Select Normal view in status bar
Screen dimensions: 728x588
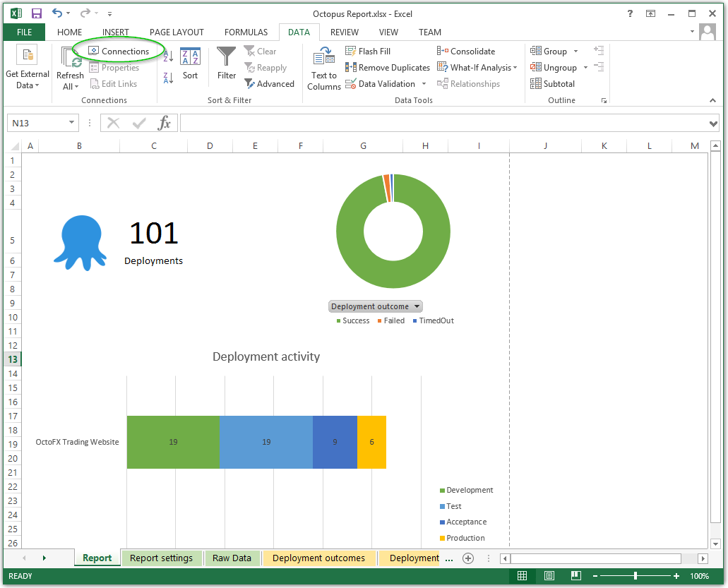523,576
